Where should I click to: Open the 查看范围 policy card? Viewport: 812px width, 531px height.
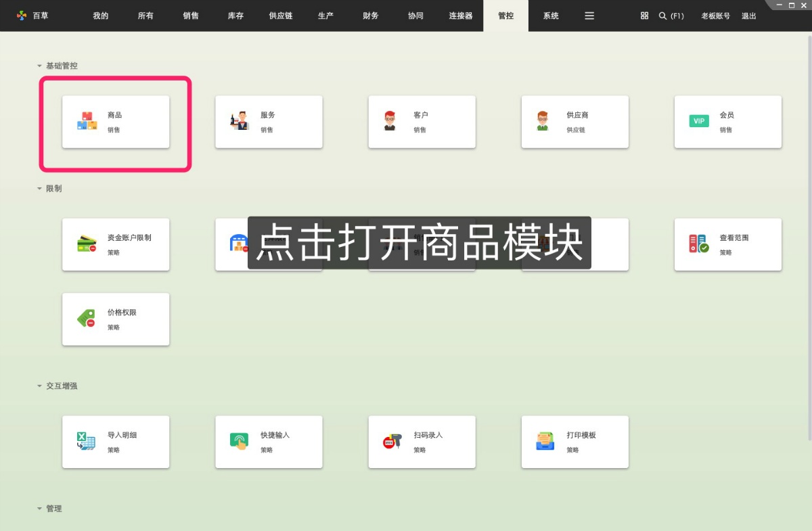727,244
